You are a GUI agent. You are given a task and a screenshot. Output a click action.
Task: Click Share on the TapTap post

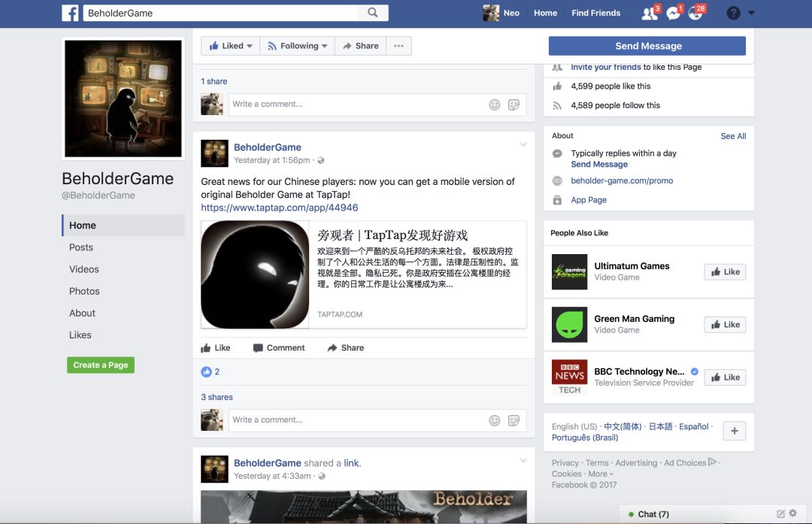[345, 348]
